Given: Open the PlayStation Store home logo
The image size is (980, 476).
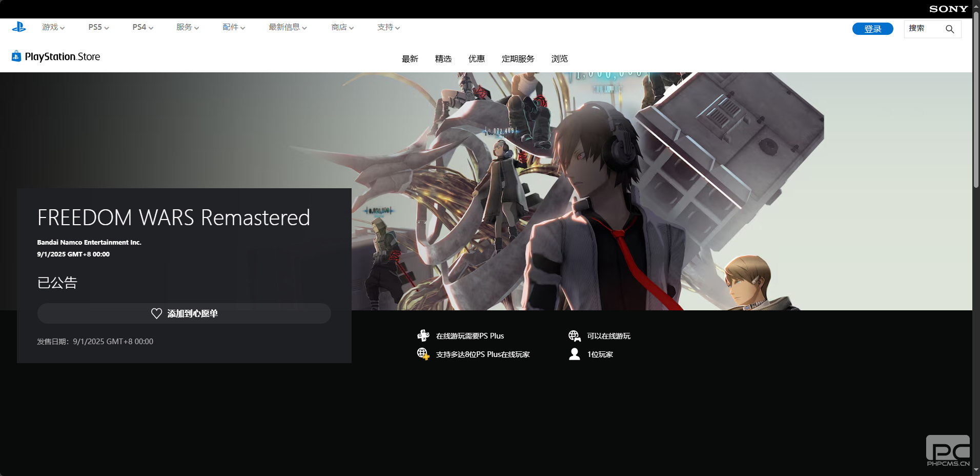Looking at the screenshot, I should click(56, 56).
